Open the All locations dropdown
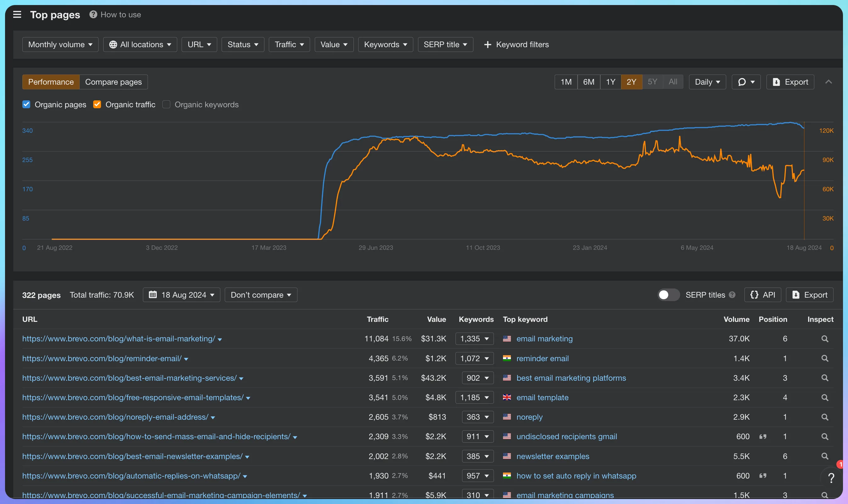The image size is (848, 504). point(140,44)
